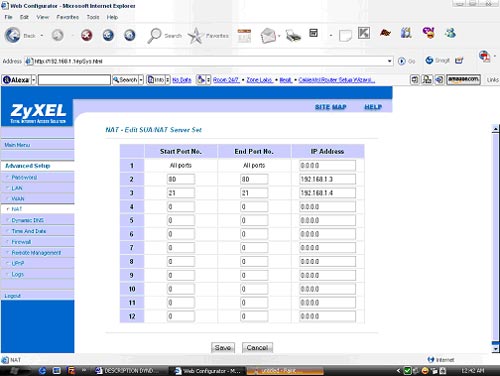Viewport: 500px width, 376px height.
Task: Open the Alexa logo dropdown arrow
Action: 33,80
